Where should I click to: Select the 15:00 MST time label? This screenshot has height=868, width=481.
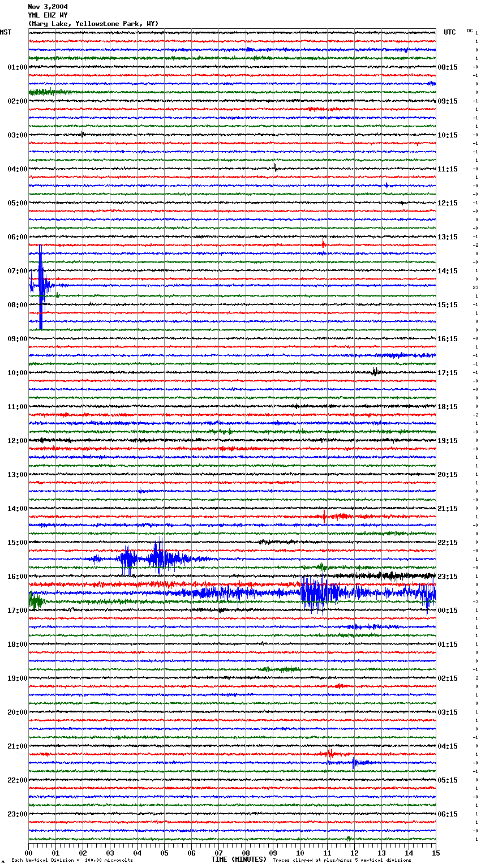click(18, 543)
